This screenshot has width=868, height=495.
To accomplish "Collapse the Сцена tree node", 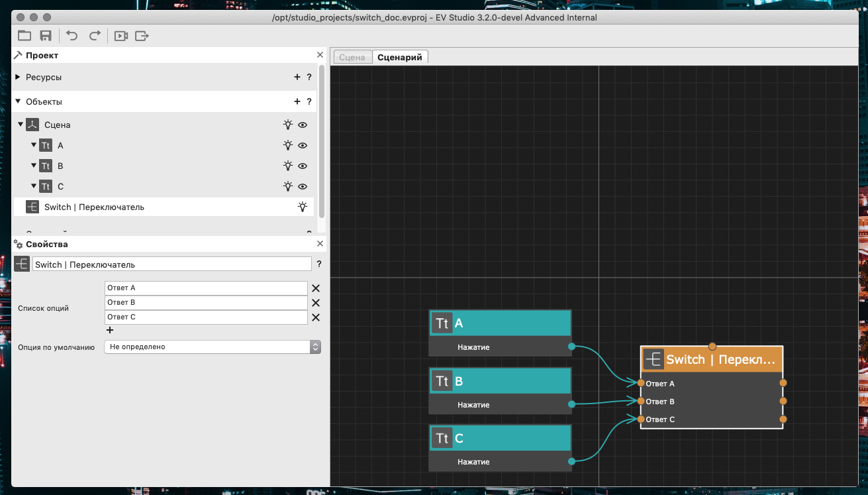I will point(21,125).
